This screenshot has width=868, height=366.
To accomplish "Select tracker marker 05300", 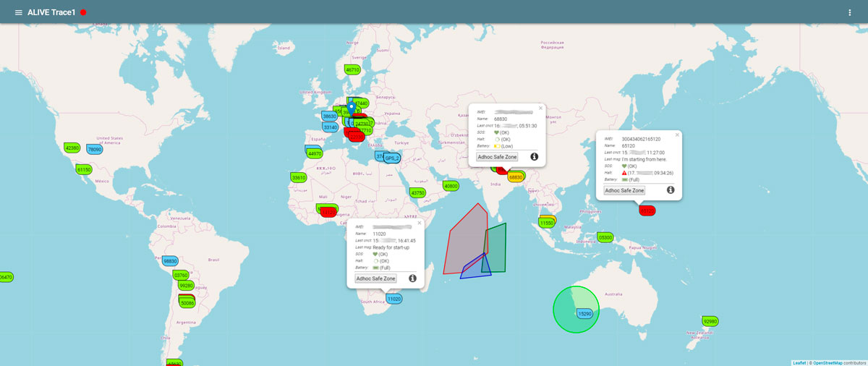I will pyautogui.click(x=605, y=237).
